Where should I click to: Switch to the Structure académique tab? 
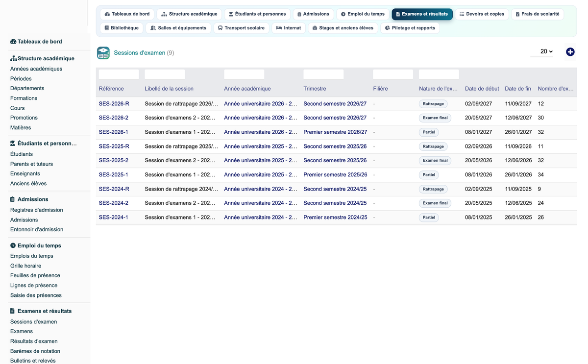click(189, 14)
